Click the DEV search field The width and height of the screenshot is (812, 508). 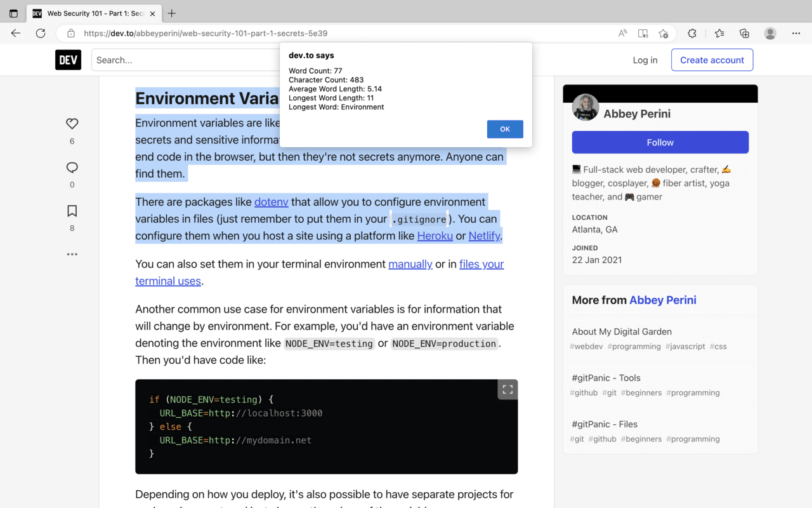point(184,60)
